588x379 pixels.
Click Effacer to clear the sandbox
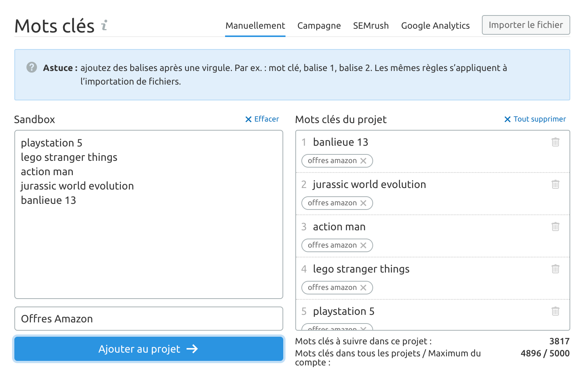click(x=262, y=119)
